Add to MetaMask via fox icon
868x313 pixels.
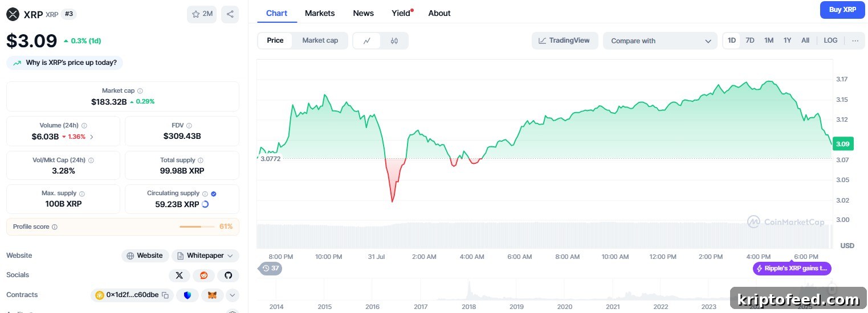212,295
